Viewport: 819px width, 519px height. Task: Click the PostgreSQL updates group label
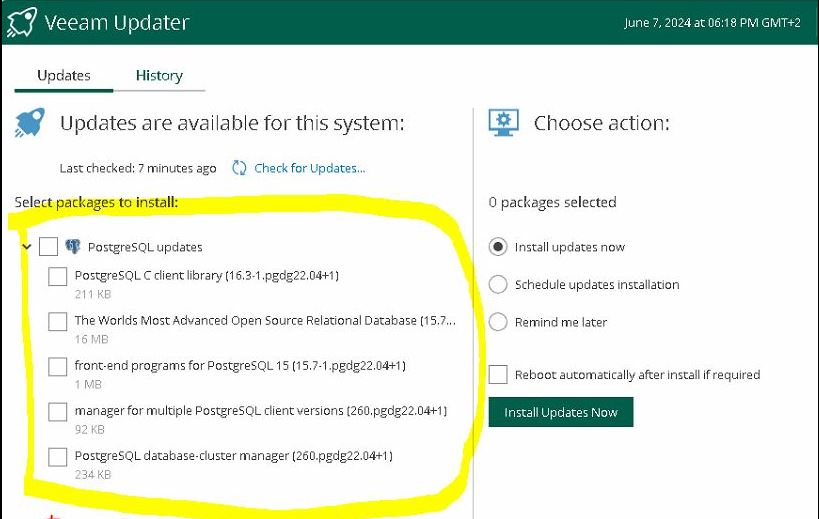point(145,247)
